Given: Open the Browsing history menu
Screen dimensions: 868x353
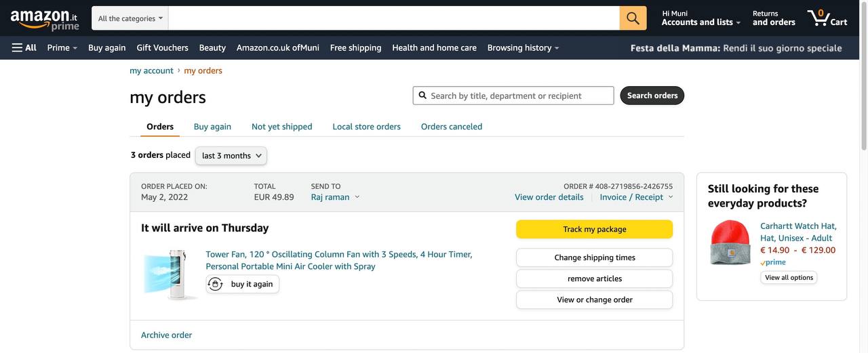Looking at the screenshot, I should (x=523, y=47).
